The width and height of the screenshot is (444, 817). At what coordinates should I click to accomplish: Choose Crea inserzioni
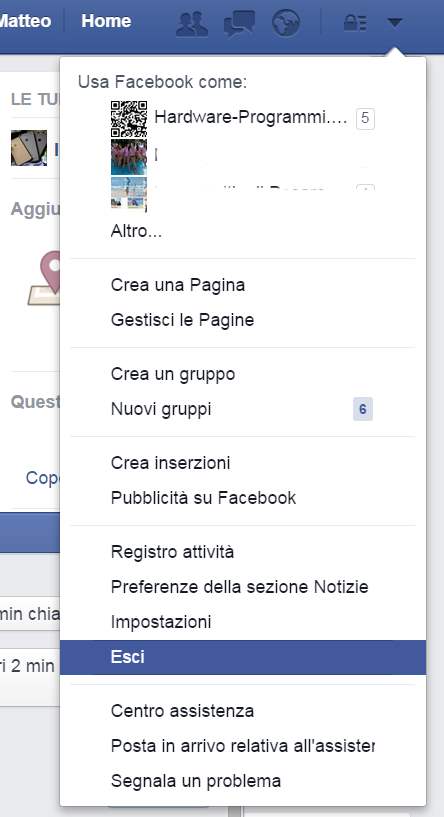coord(170,463)
